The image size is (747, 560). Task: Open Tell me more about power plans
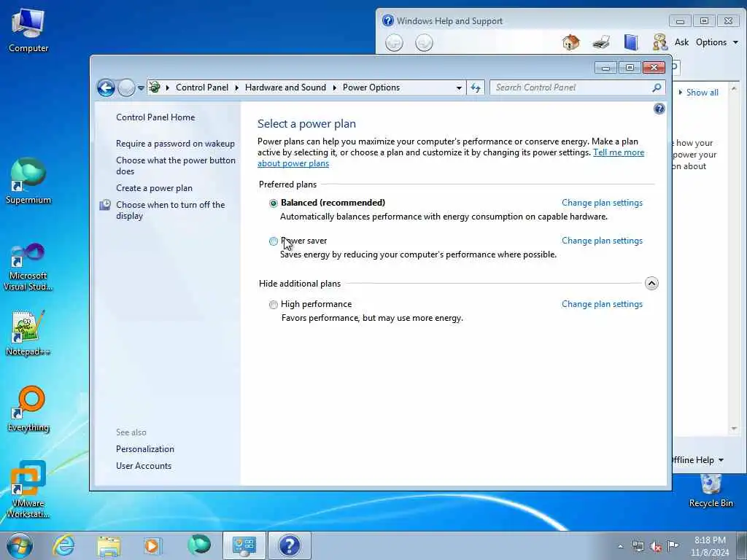click(x=619, y=152)
